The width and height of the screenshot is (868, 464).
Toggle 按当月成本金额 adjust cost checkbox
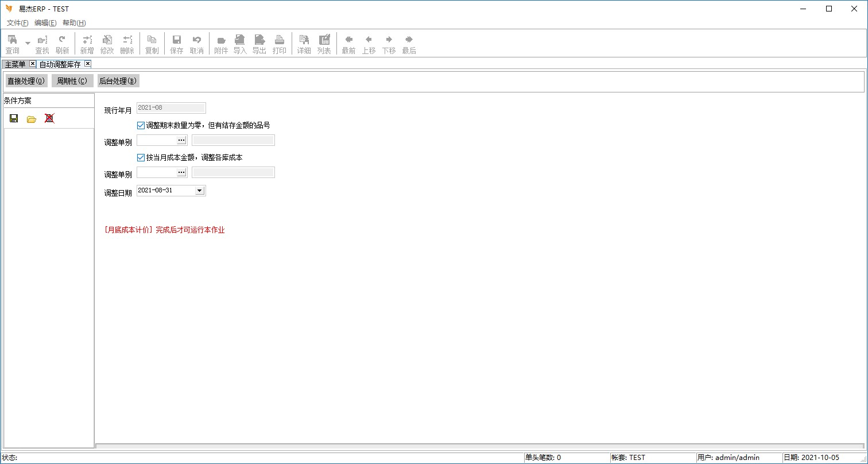click(141, 157)
